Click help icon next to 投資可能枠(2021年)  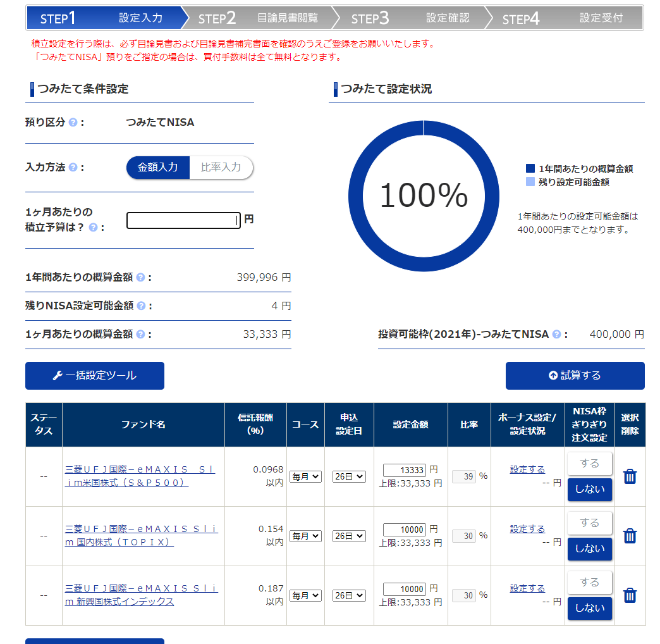pyautogui.click(x=556, y=335)
